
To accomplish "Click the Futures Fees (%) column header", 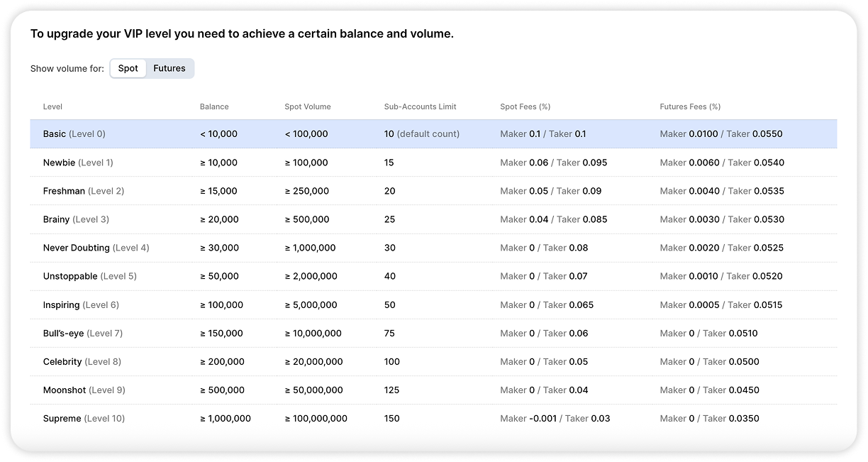I will pos(690,106).
